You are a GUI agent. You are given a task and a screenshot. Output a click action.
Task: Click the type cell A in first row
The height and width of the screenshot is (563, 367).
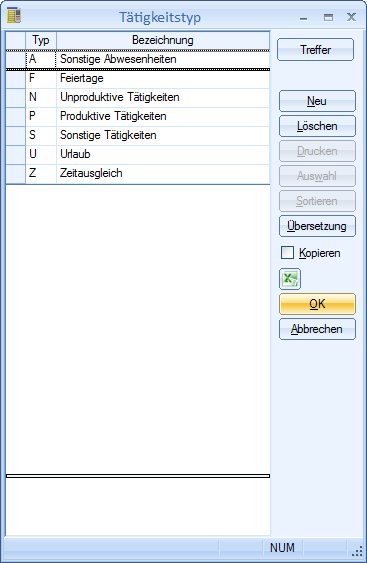[41, 59]
